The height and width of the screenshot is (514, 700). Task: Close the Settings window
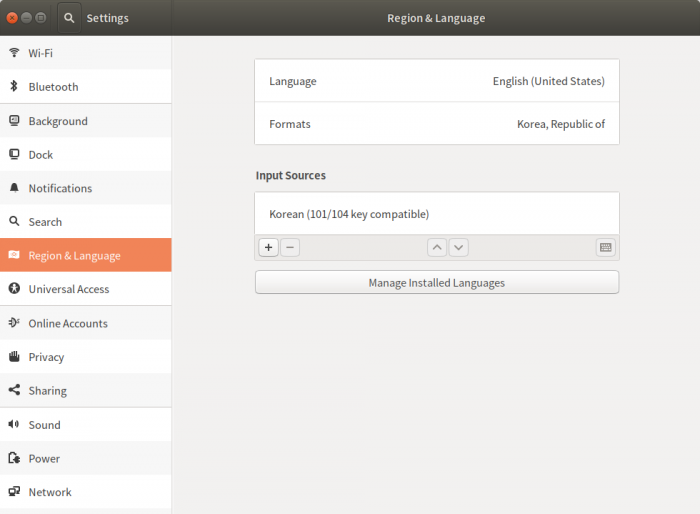click(x=13, y=18)
